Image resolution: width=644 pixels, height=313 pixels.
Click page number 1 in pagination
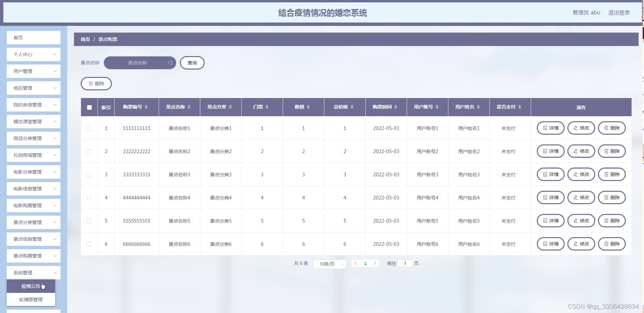[x=365, y=263]
